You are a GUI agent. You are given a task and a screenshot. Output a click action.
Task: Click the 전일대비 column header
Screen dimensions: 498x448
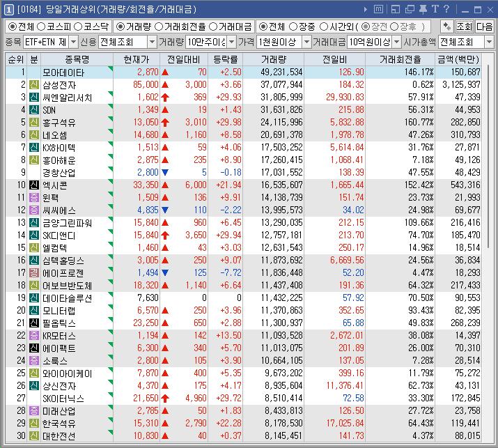click(x=184, y=59)
